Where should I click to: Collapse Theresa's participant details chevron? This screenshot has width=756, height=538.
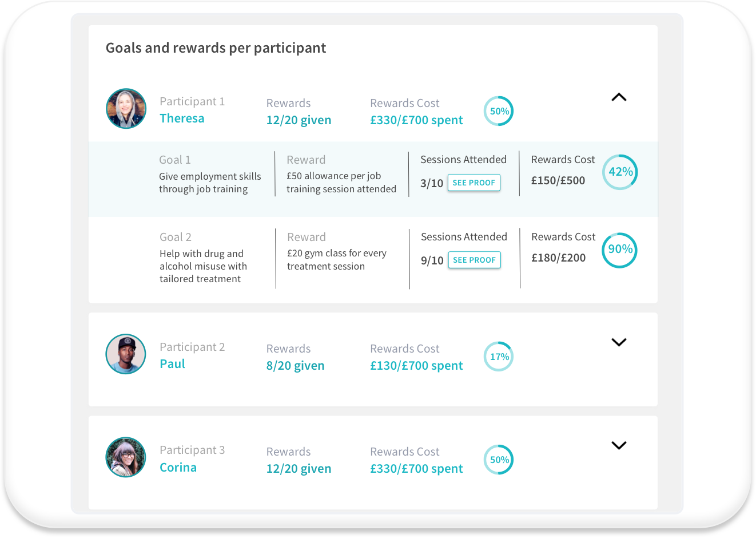coord(619,97)
